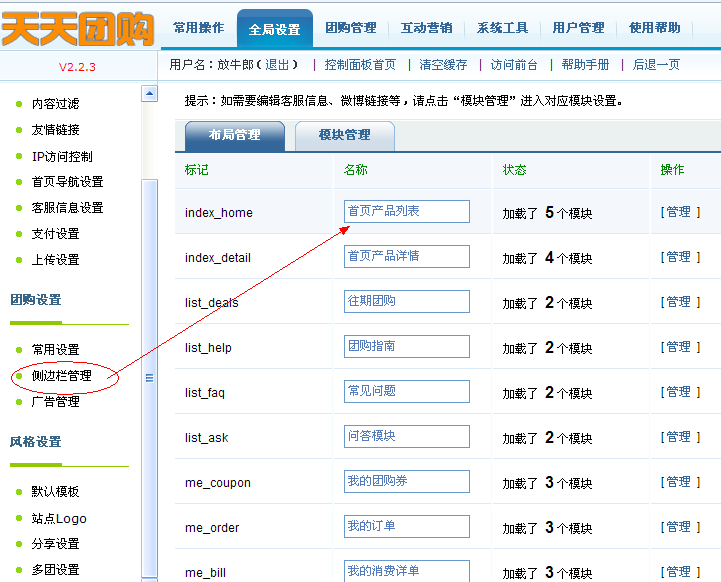Open the 团购管理 top menu tab

click(x=350, y=29)
